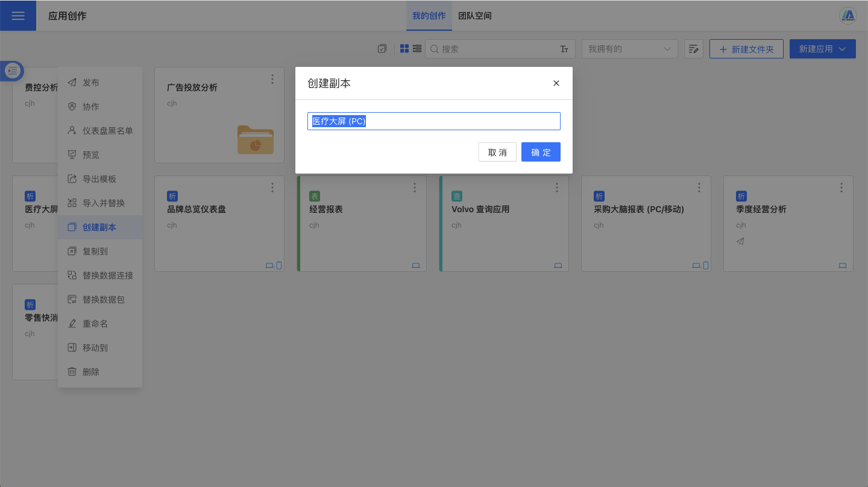This screenshot has height=487, width=868.
Task: Select 重命名 in the context menu
Action: [x=95, y=324]
